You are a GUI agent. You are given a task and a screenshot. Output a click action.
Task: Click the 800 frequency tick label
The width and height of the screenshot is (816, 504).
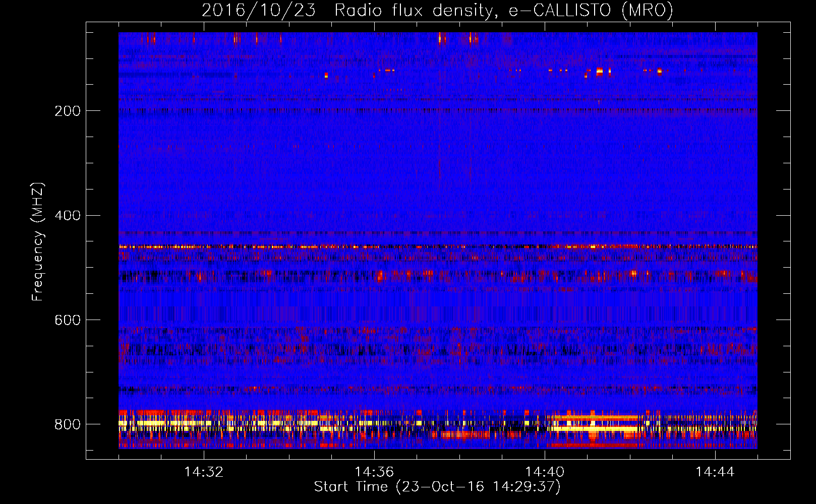[x=68, y=424]
